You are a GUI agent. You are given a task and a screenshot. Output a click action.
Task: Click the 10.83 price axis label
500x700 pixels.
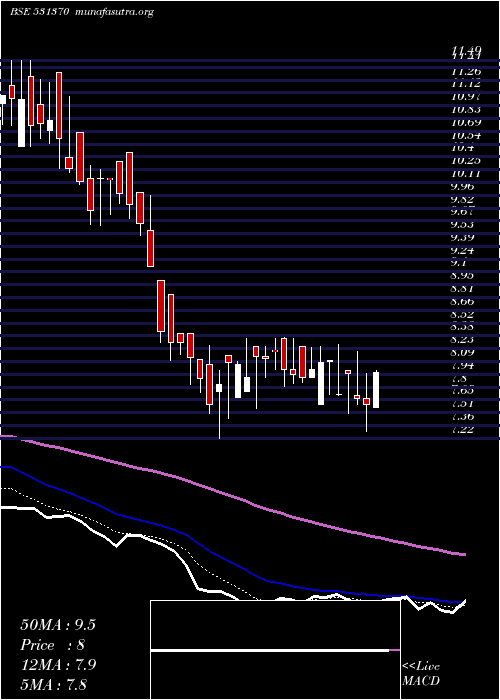click(x=466, y=109)
